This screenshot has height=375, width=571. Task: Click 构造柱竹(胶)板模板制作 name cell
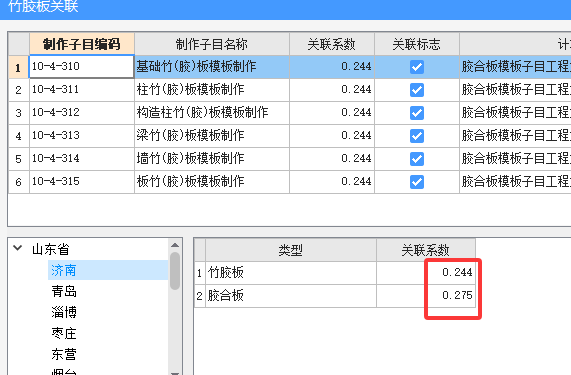point(212,113)
